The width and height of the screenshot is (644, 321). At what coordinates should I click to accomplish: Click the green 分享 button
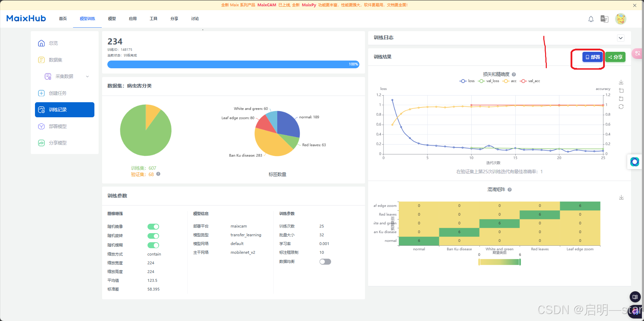pyautogui.click(x=615, y=57)
